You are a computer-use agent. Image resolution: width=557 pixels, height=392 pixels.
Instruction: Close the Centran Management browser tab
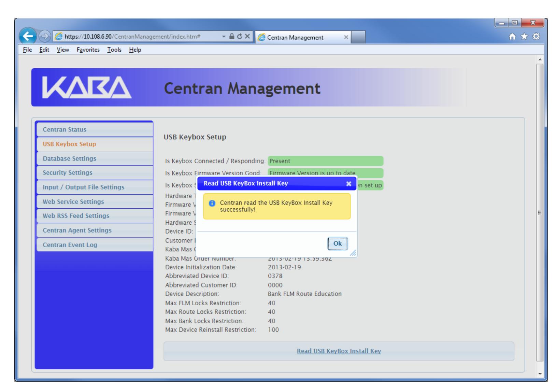pos(346,37)
